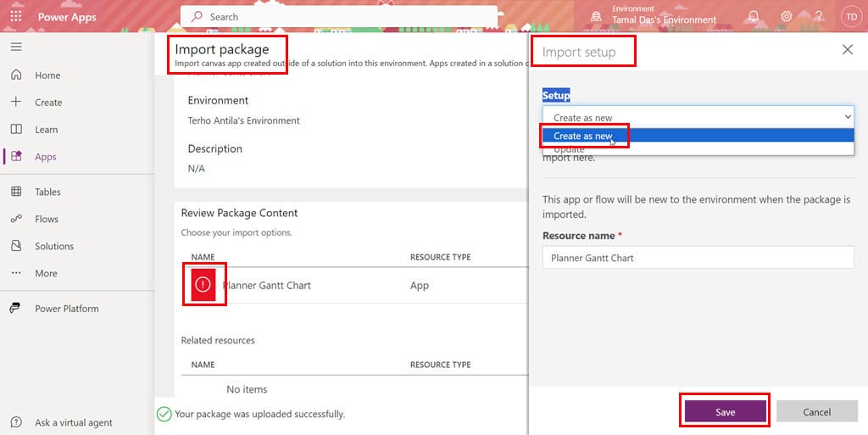Open Tables in navigation
Image resolution: width=868 pixels, height=435 pixels.
tap(47, 192)
